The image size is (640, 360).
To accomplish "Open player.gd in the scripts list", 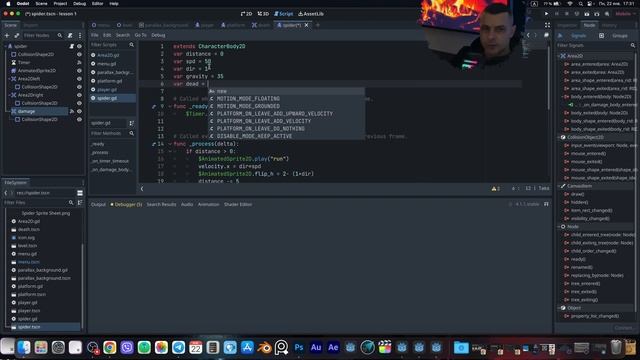I will [107, 89].
